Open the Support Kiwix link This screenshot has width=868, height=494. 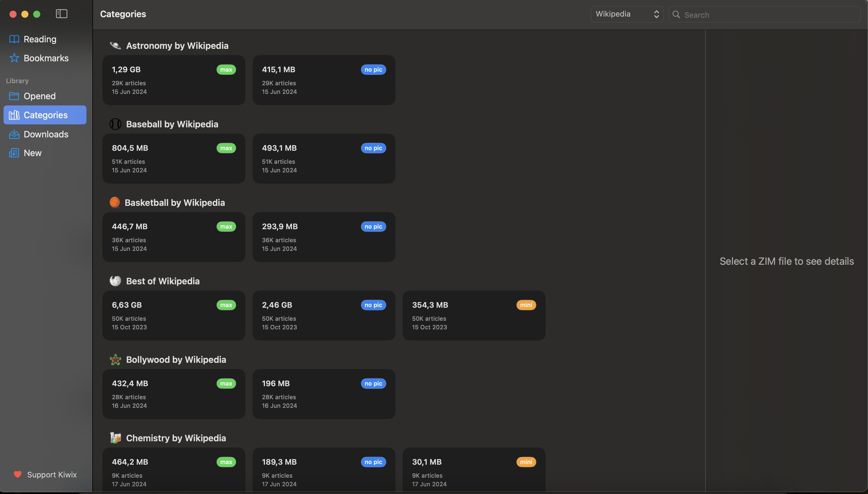45,474
